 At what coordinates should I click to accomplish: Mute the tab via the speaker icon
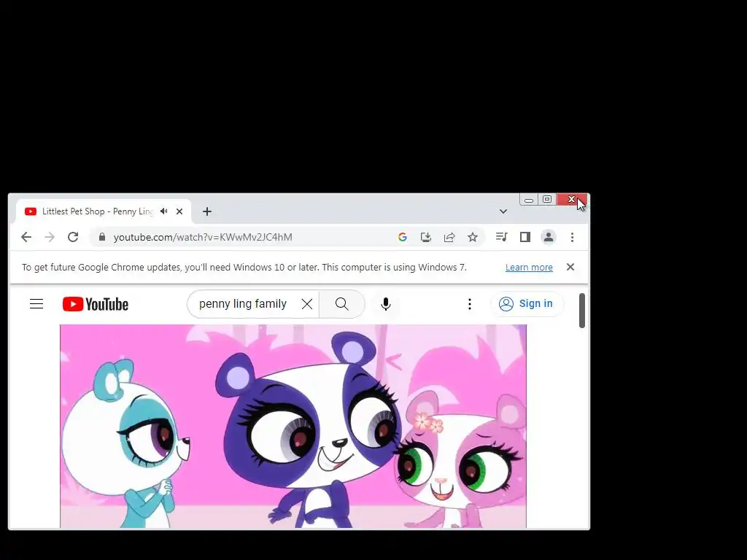coord(164,211)
